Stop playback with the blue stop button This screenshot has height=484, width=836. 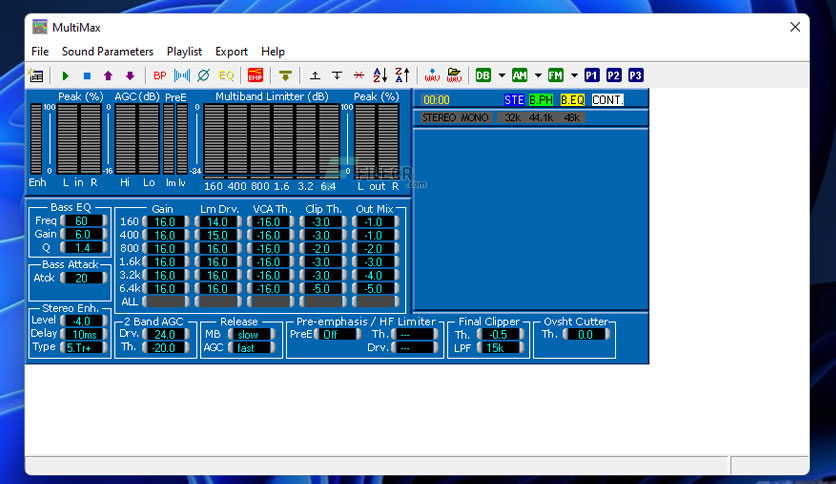click(x=87, y=76)
